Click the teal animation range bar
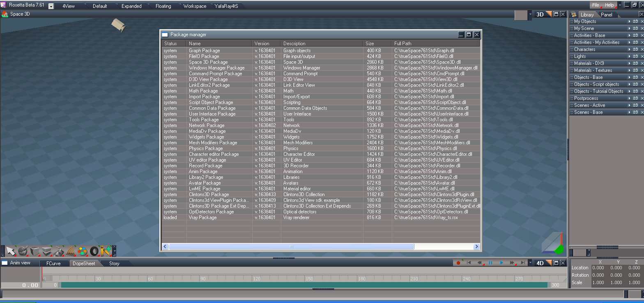Screen dimensions: 644x303 click(x=304, y=285)
